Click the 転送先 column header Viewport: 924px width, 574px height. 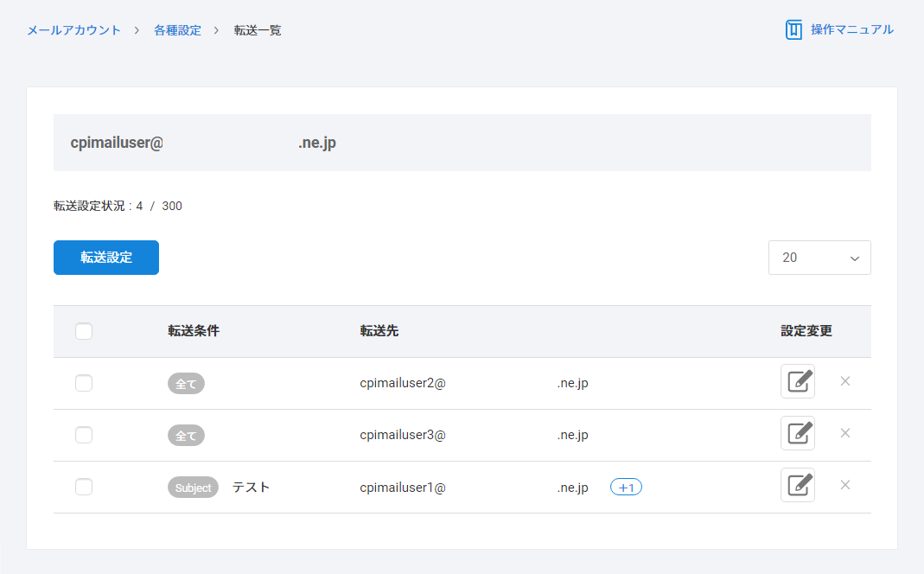pyautogui.click(x=379, y=331)
